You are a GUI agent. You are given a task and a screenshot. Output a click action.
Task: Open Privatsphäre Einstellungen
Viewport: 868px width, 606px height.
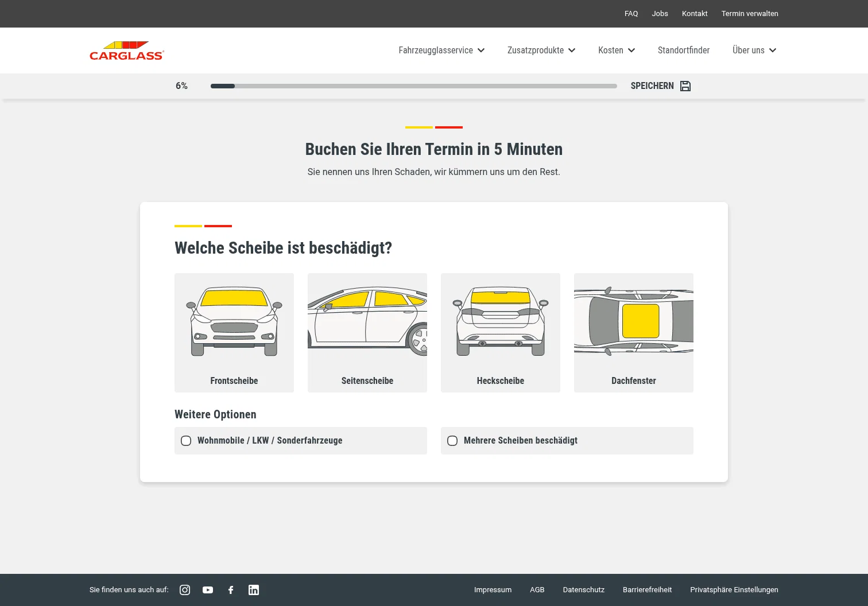[x=734, y=590]
